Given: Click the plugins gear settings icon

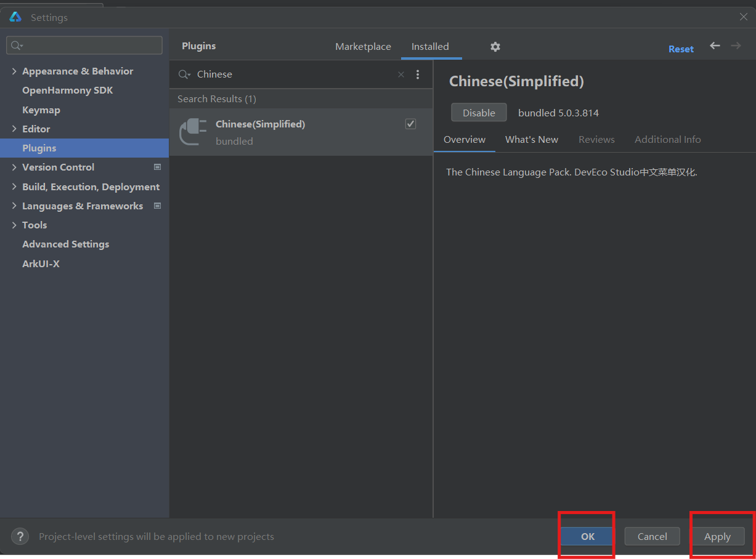Looking at the screenshot, I should point(495,47).
